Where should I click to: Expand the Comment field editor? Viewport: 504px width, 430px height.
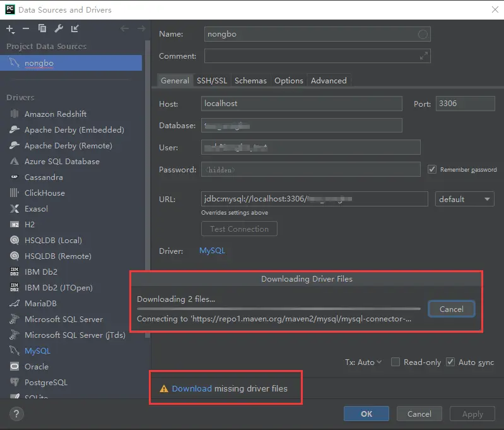tap(424, 56)
